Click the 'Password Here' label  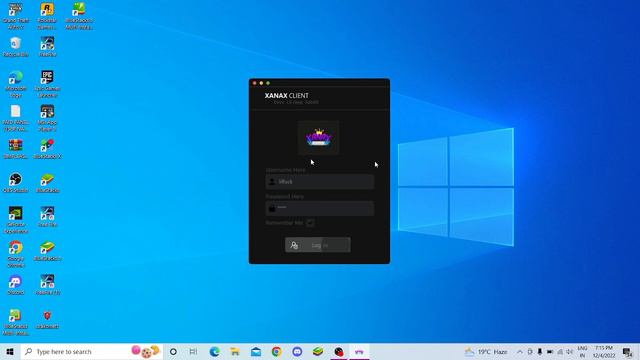click(x=284, y=196)
